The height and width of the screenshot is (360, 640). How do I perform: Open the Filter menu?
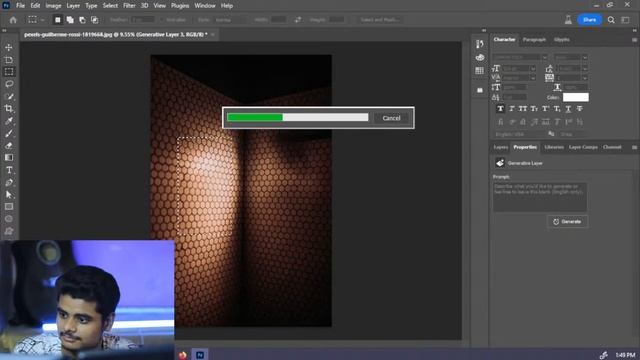[x=129, y=6]
